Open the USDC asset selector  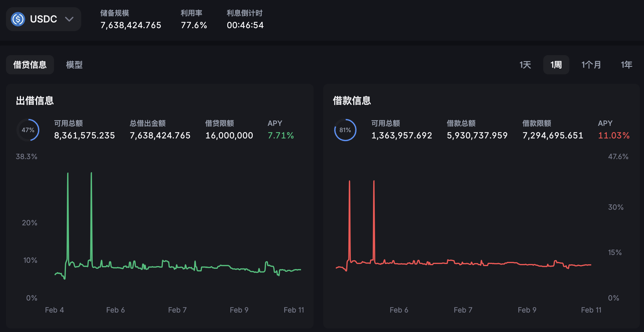tap(43, 19)
